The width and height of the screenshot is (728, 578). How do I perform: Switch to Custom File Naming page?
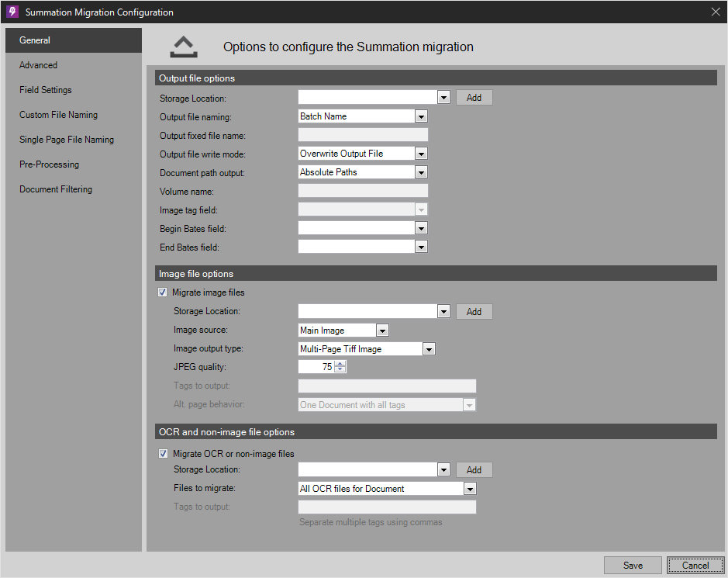point(74,115)
